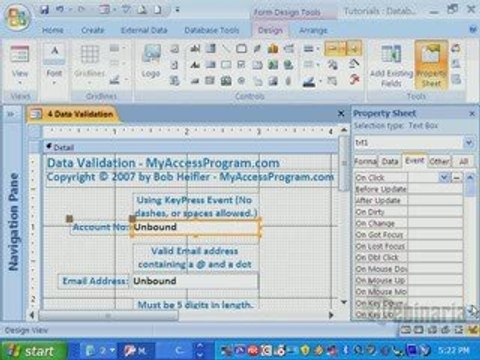Screen dimensions: 480x360
Task: Open the Format tab in Property Sheet
Action: [x=366, y=161]
